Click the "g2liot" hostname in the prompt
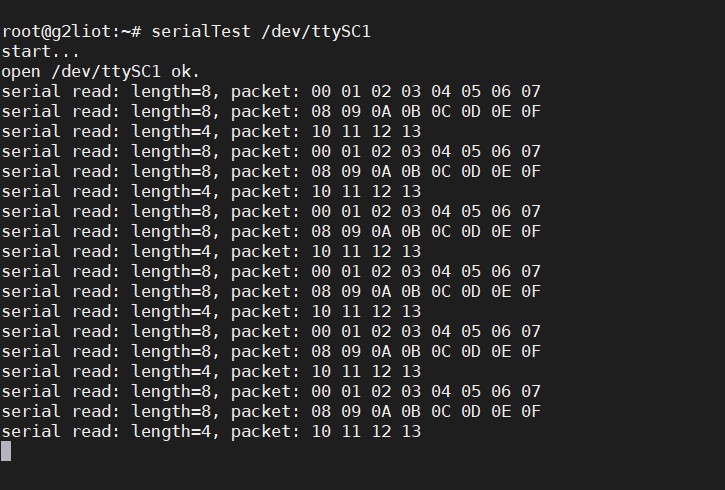 click(76, 31)
